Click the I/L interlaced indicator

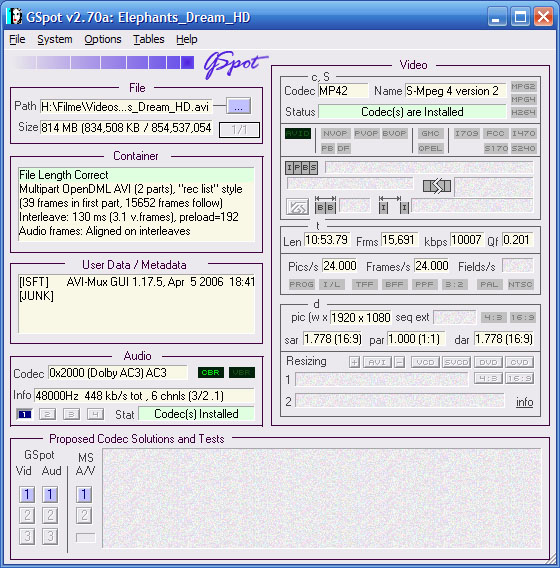(x=332, y=284)
